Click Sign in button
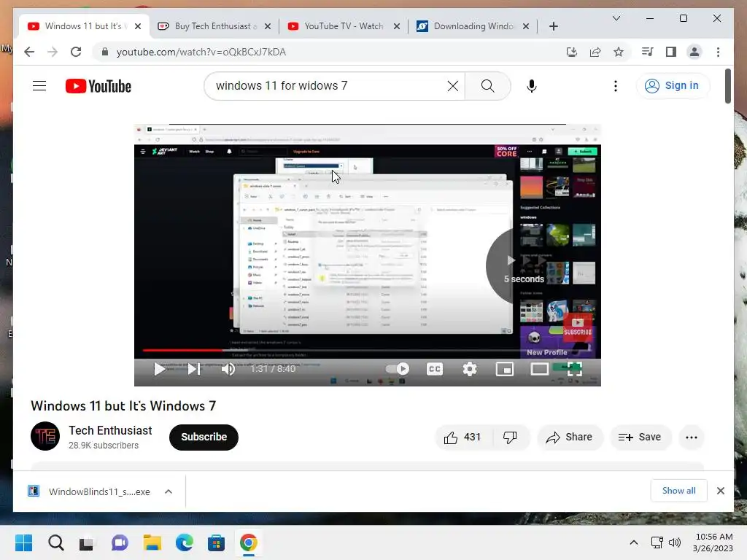Viewport: 747px width, 560px height. click(672, 86)
